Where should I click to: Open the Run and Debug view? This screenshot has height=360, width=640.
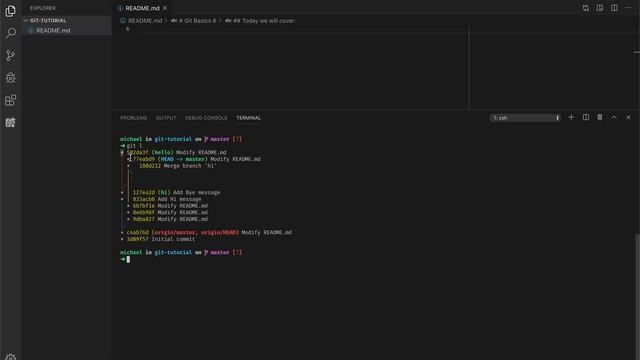pyautogui.click(x=11, y=78)
